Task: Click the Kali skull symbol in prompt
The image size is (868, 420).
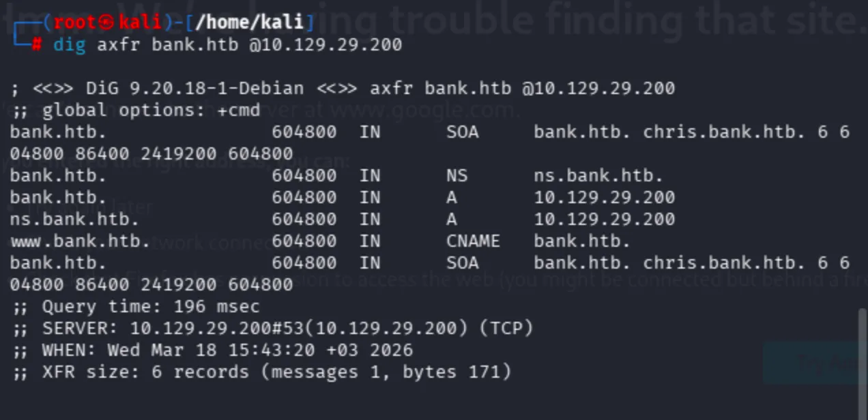Action: 106,22
